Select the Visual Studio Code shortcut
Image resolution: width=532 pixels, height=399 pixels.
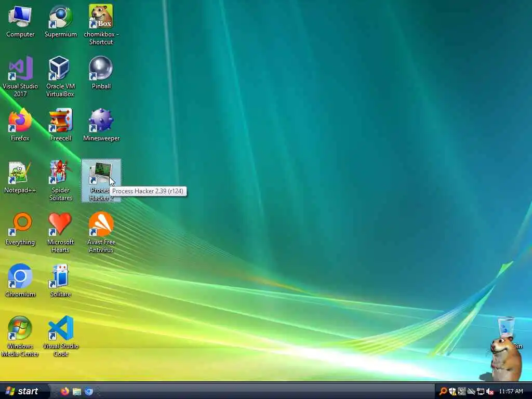pyautogui.click(x=60, y=337)
